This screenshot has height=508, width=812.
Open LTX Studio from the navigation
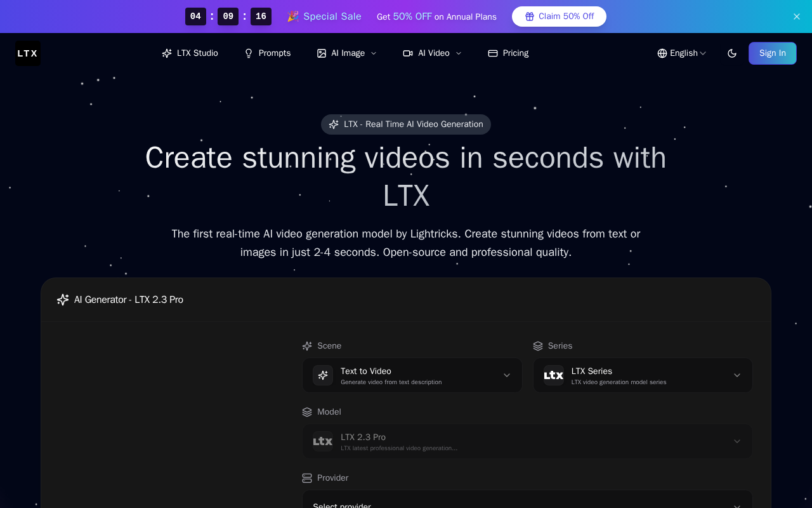190,53
